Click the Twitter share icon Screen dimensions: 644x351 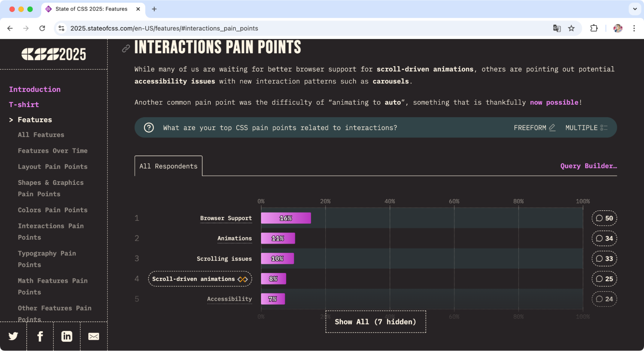point(13,336)
